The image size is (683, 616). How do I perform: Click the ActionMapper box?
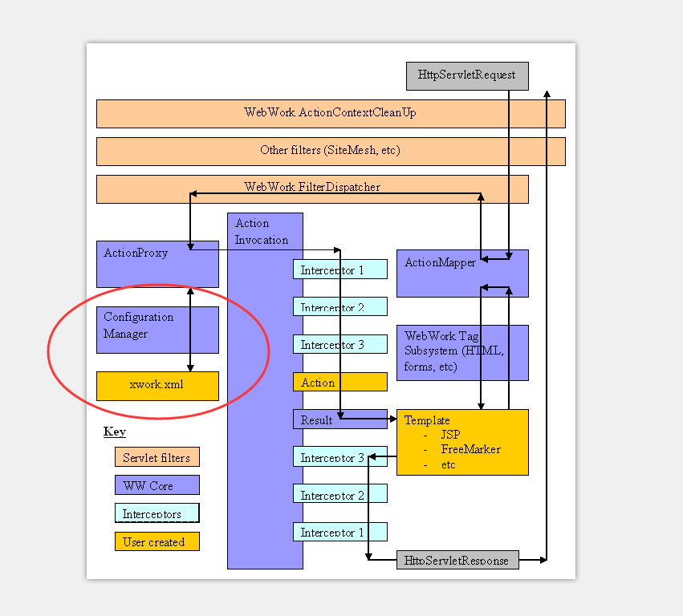462,274
